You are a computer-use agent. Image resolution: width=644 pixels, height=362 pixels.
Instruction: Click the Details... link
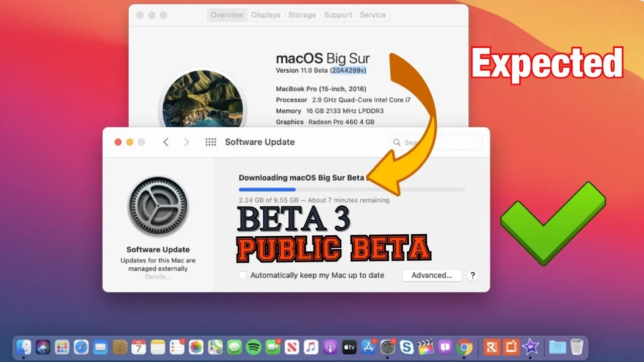click(x=158, y=277)
